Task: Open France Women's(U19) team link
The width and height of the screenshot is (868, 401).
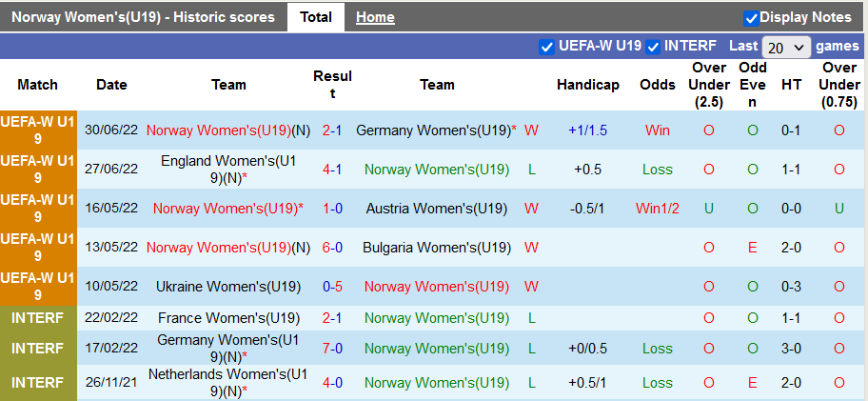Action: point(229,318)
